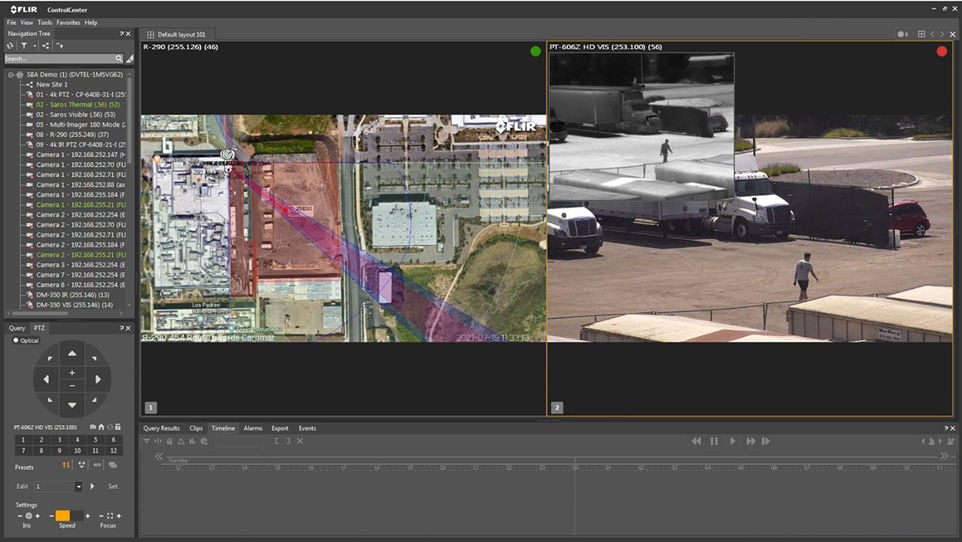The image size is (962, 542).
Task: Toggle red recording indicator on PT-606Z tile
Action: tap(941, 51)
